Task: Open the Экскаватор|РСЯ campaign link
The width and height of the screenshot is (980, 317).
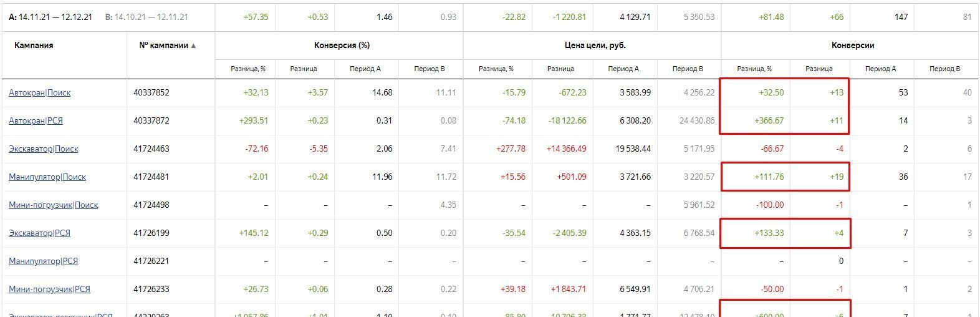Action: [39, 233]
